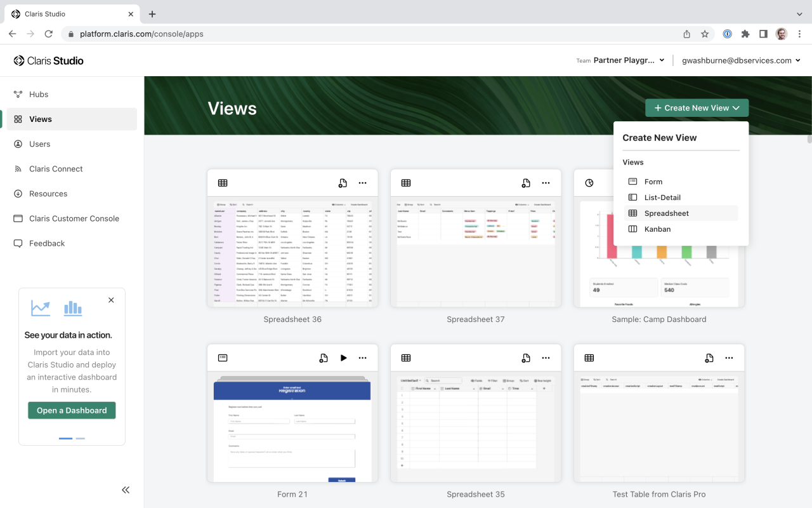Open more options for Spreadsheet 37
This screenshot has height=508, width=812.
pyautogui.click(x=546, y=183)
